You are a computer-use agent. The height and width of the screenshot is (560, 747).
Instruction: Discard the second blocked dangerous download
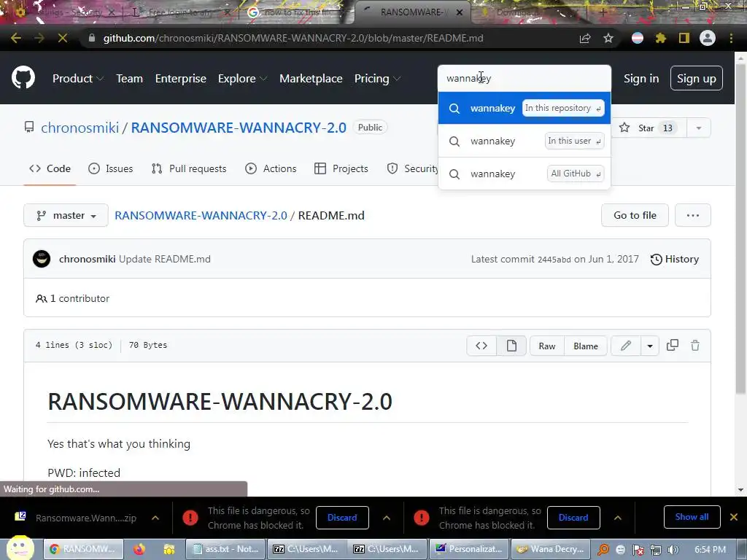point(573,518)
